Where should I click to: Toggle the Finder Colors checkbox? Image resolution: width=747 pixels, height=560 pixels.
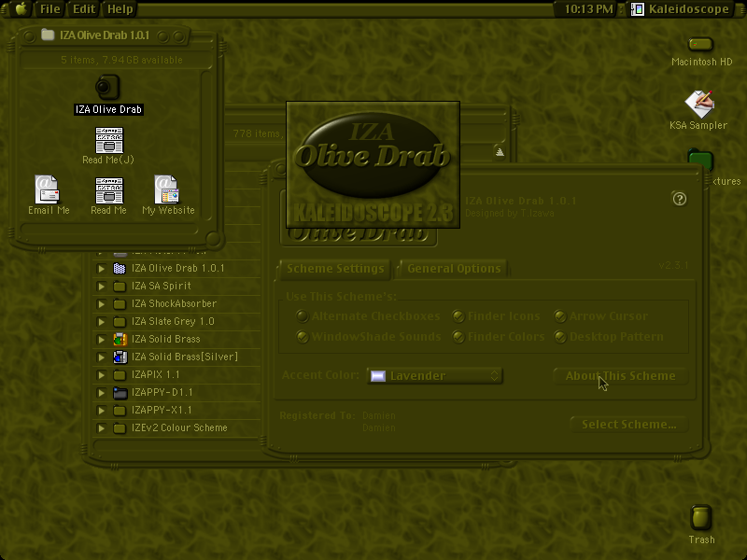click(x=458, y=337)
